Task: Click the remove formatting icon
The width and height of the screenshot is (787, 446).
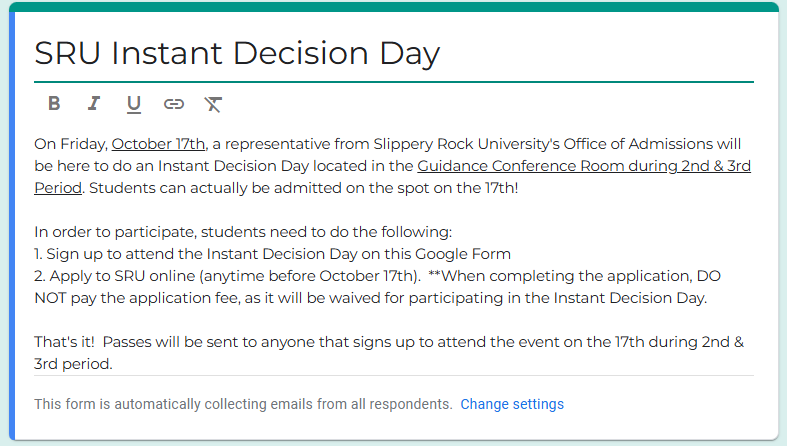Action: pyautogui.click(x=213, y=103)
